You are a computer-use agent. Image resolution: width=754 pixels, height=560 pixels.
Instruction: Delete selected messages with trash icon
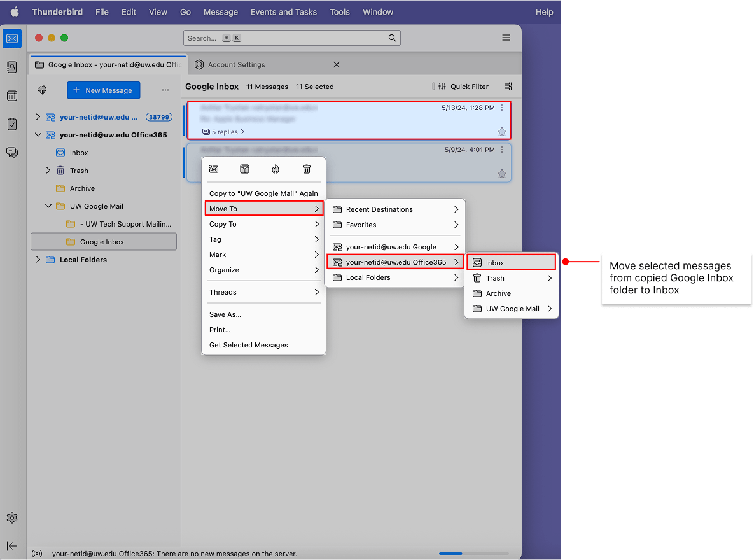[306, 169]
